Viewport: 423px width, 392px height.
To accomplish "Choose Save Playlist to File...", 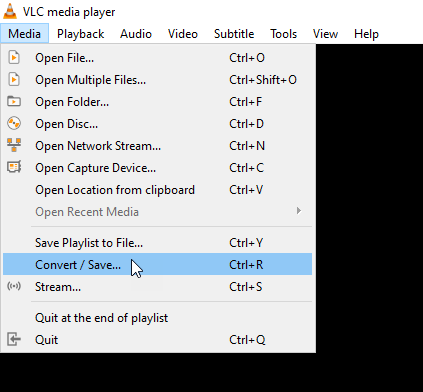I will (157, 243).
